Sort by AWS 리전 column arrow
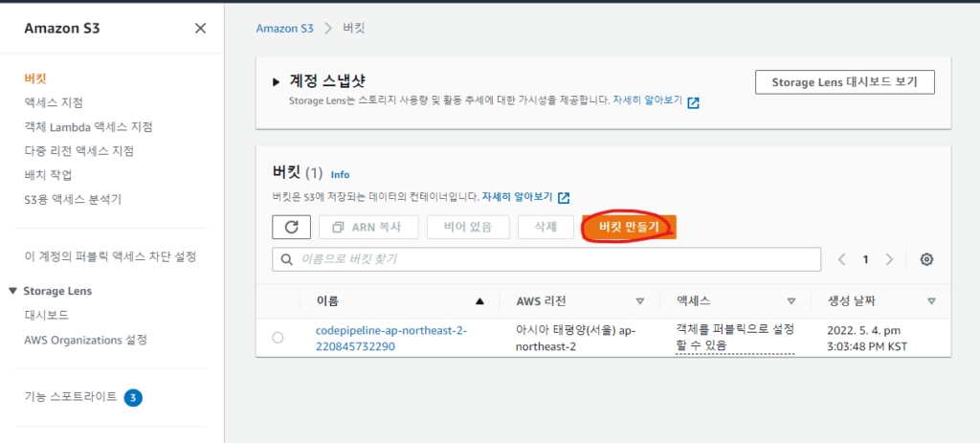The width and height of the screenshot is (980, 443). 639,301
